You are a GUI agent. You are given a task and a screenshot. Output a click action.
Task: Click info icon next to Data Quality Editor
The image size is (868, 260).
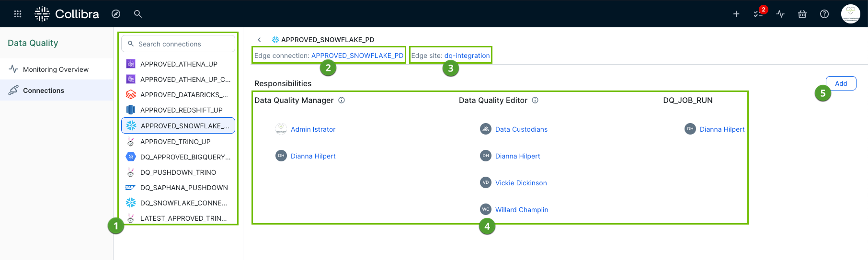coord(535,100)
